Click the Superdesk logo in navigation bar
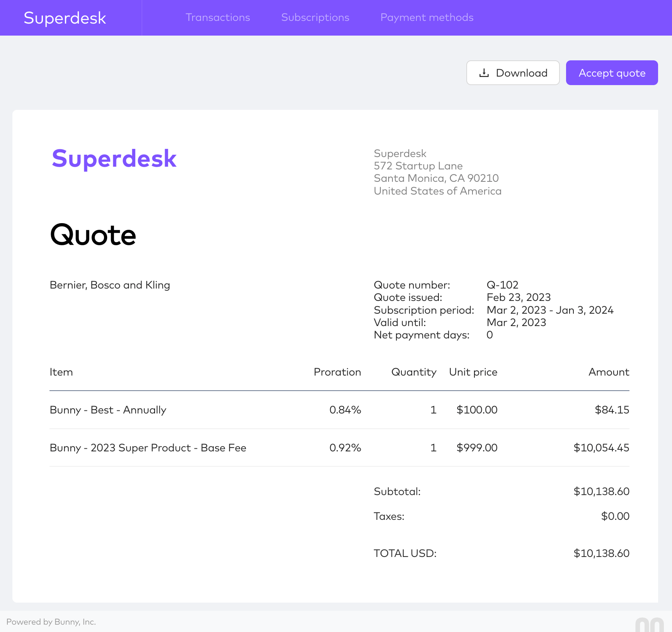This screenshot has width=672, height=632. click(65, 18)
